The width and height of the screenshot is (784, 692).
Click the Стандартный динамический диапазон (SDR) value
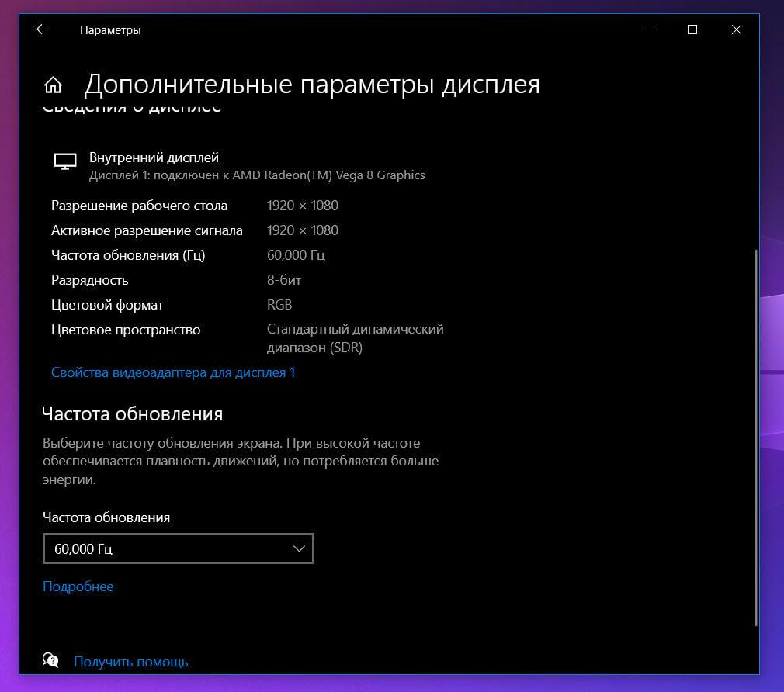pos(356,338)
